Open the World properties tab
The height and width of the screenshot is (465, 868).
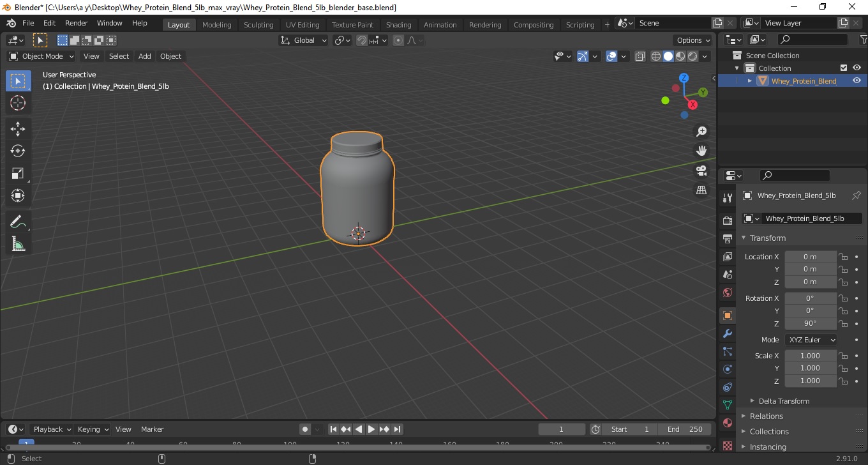727,293
